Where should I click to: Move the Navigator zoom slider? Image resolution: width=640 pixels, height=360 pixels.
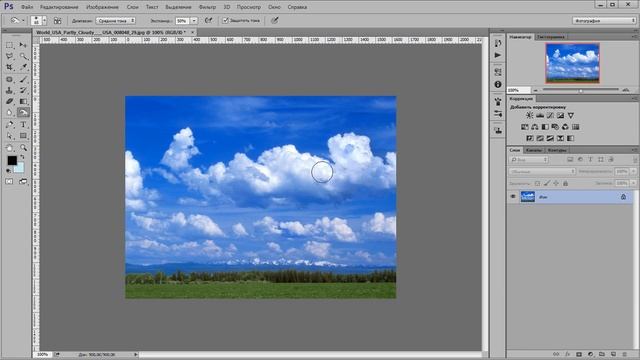(x=581, y=90)
